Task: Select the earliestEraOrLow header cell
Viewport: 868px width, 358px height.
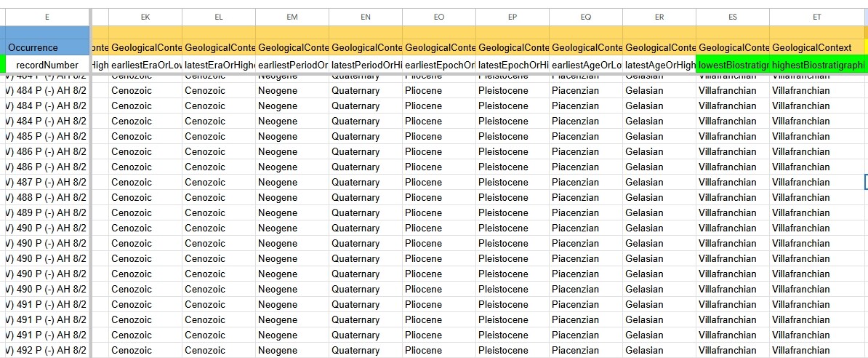Action: click(x=145, y=64)
